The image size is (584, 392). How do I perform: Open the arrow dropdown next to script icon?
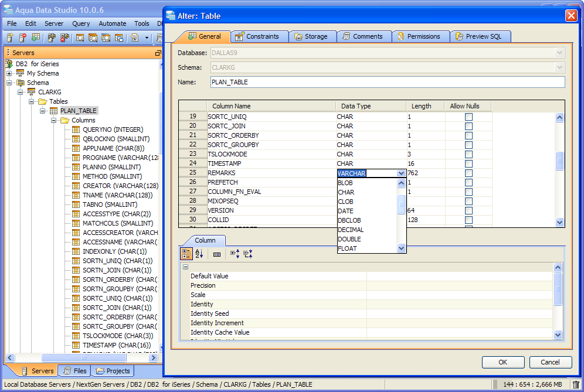tap(147, 38)
